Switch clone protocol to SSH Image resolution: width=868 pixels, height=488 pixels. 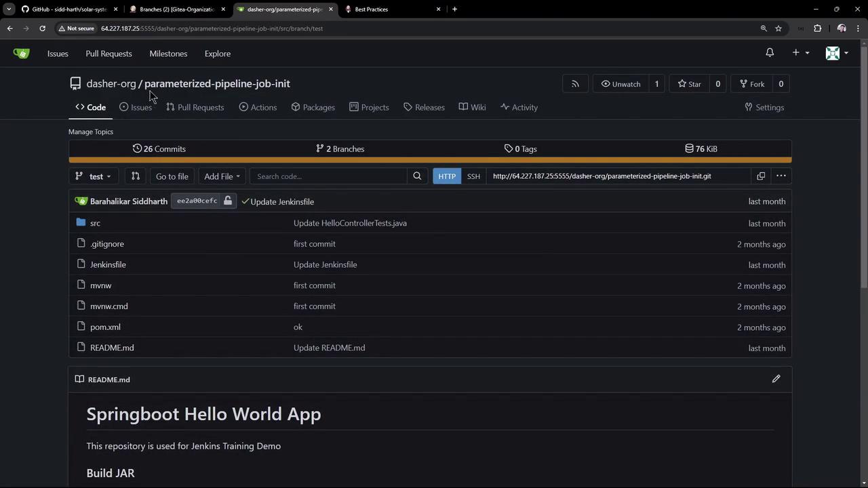[x=473, y=176]
